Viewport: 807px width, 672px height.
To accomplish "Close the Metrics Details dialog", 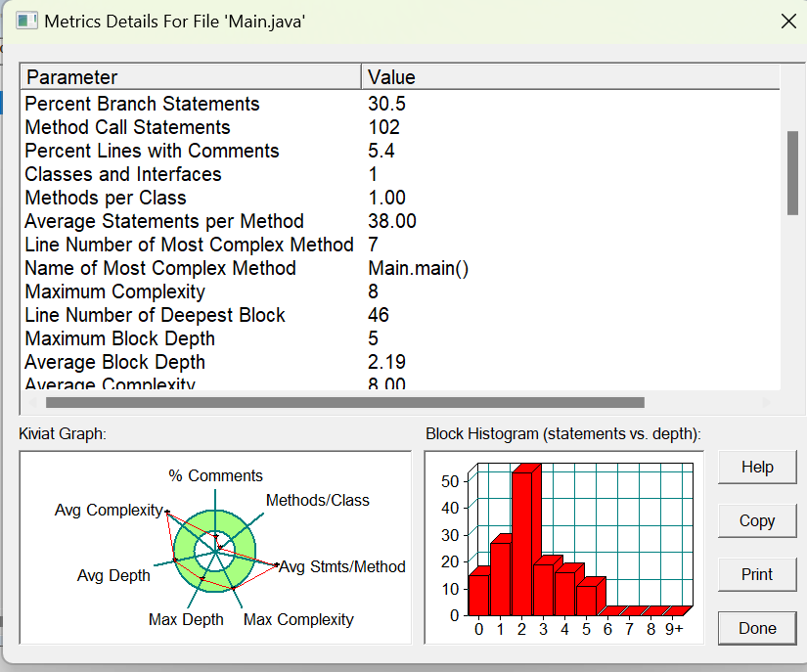I will [788, 22].
